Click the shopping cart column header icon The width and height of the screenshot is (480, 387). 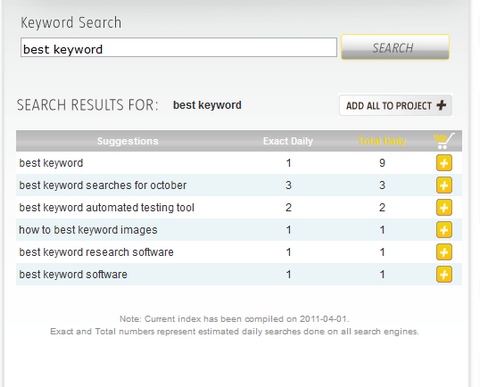[x=444, y=141]
